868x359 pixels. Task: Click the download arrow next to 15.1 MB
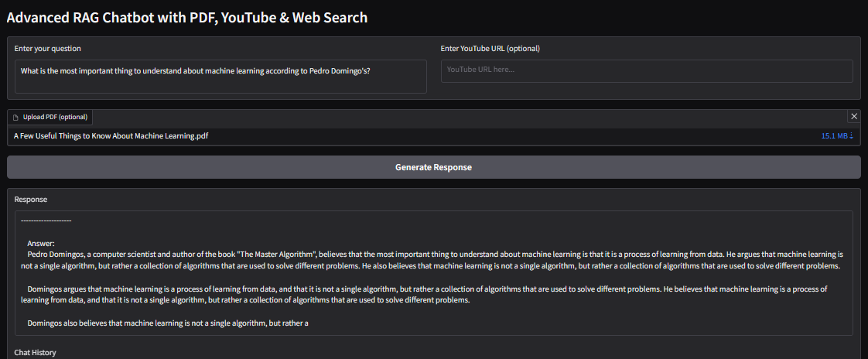coord(851,136)
